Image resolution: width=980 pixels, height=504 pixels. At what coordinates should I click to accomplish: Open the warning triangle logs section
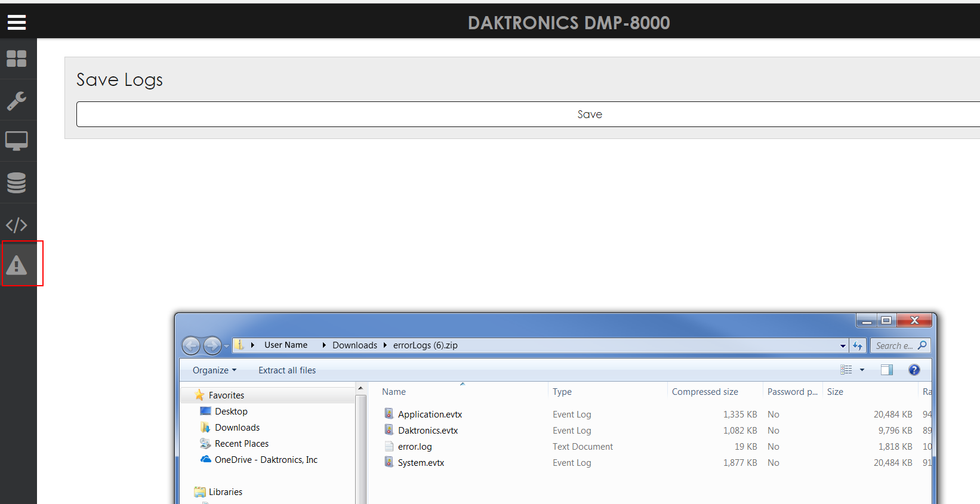17,265
